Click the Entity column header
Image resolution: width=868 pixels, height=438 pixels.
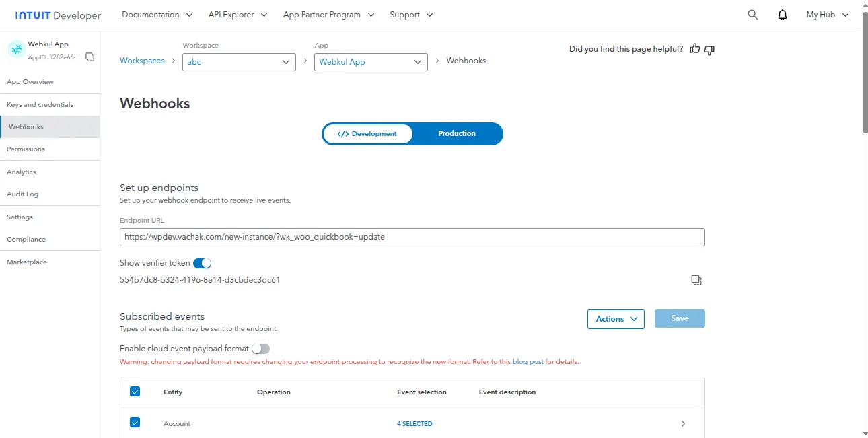(x=173, y=392)
